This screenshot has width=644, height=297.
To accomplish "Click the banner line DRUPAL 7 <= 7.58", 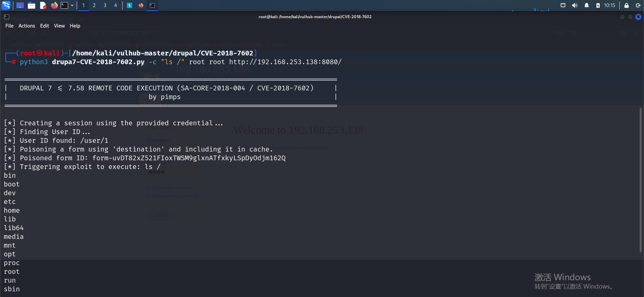I will [166, 88].
